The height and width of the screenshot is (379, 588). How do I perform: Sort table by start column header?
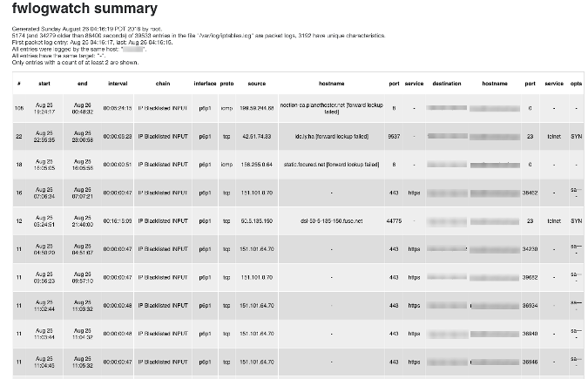click(44, 84)
